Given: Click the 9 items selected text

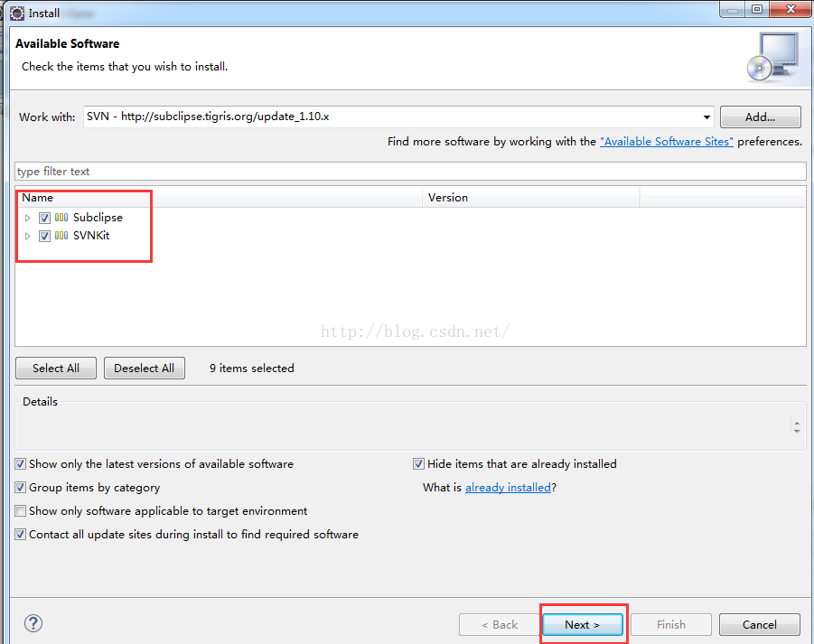Looking at the screenshot, I should click(x=252, y=368).
